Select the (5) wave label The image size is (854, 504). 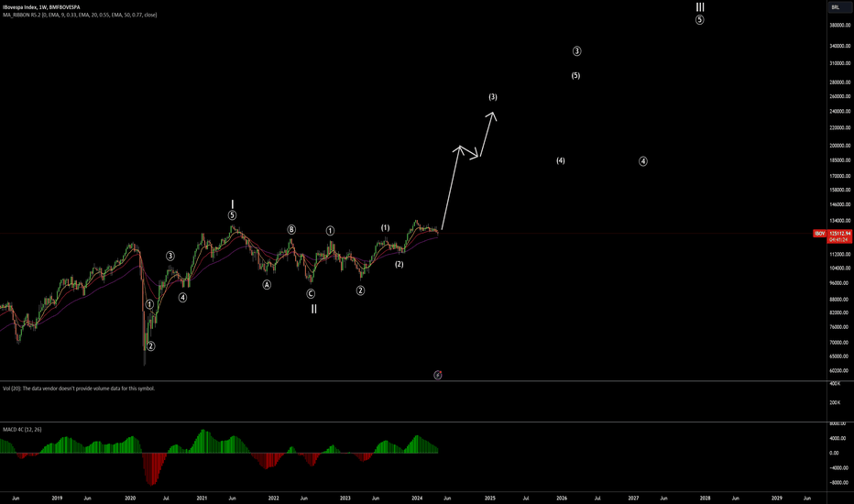pos(575,76)
